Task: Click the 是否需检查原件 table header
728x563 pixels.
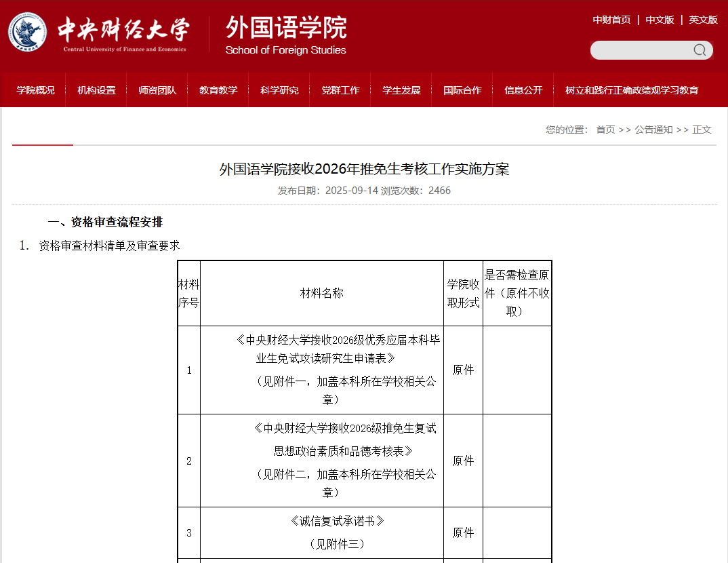Action: (x=517, y=293)
